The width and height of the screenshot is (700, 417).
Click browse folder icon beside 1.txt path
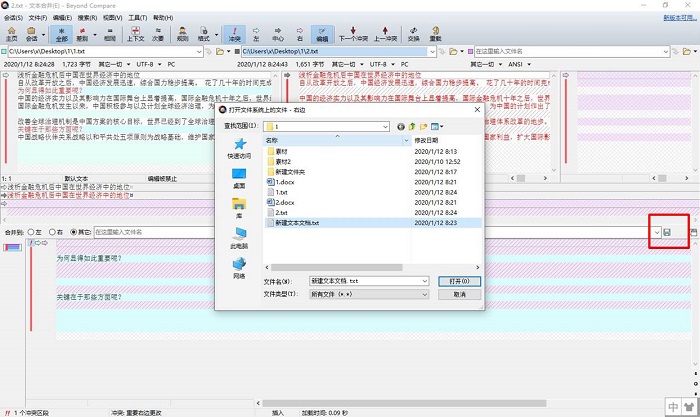tap(220, 52)
